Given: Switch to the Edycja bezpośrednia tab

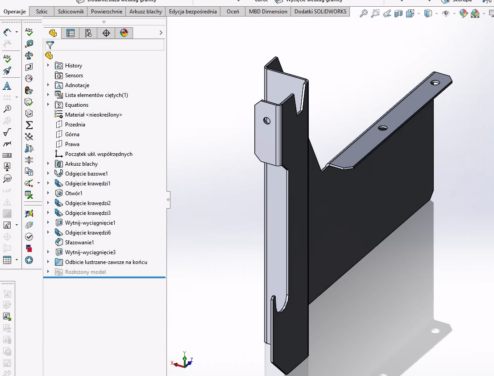Looking at the screenshot, I should click(x=193, y=12).
